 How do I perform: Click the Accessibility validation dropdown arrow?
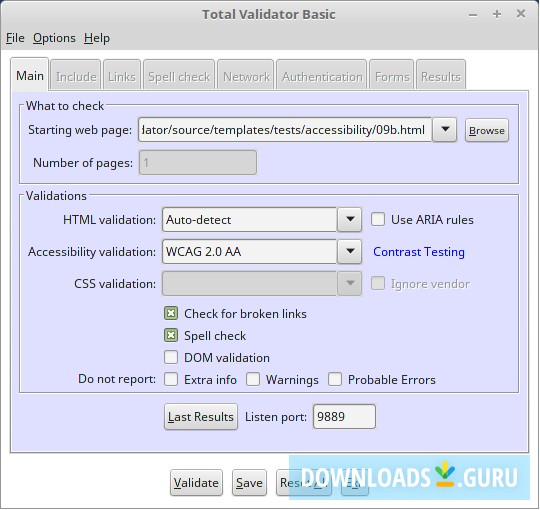(x=350, y=251)
